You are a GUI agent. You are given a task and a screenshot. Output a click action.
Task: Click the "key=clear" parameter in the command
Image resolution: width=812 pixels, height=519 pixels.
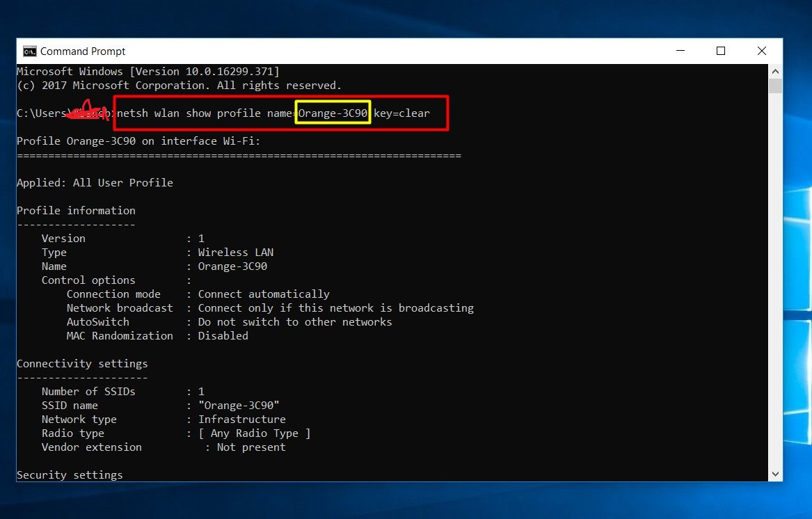click(402, 113)
